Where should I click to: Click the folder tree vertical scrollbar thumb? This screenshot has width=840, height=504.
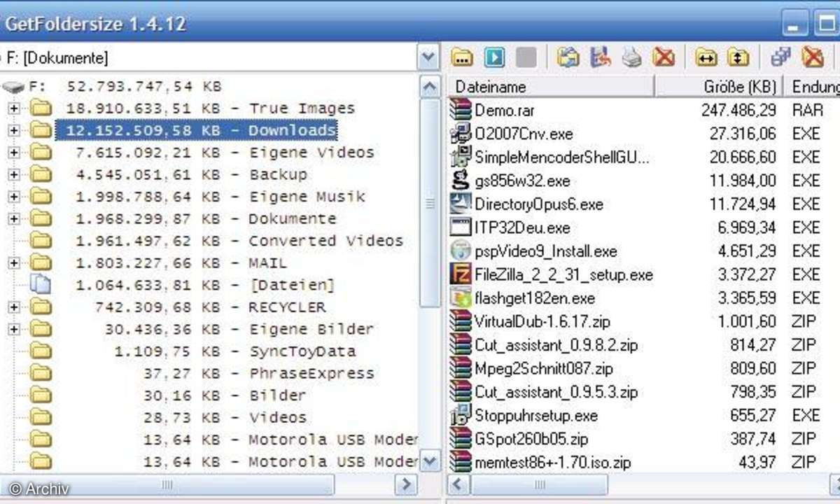[x=430, y=203]
